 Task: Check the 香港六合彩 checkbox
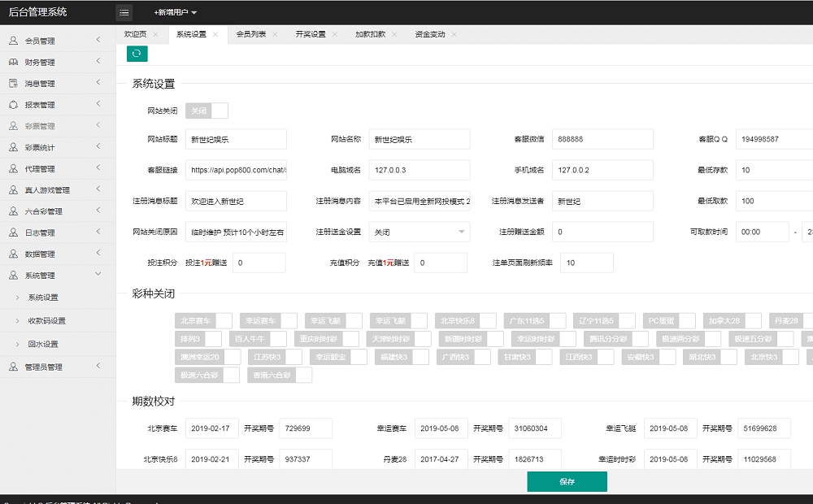point(302,376)
